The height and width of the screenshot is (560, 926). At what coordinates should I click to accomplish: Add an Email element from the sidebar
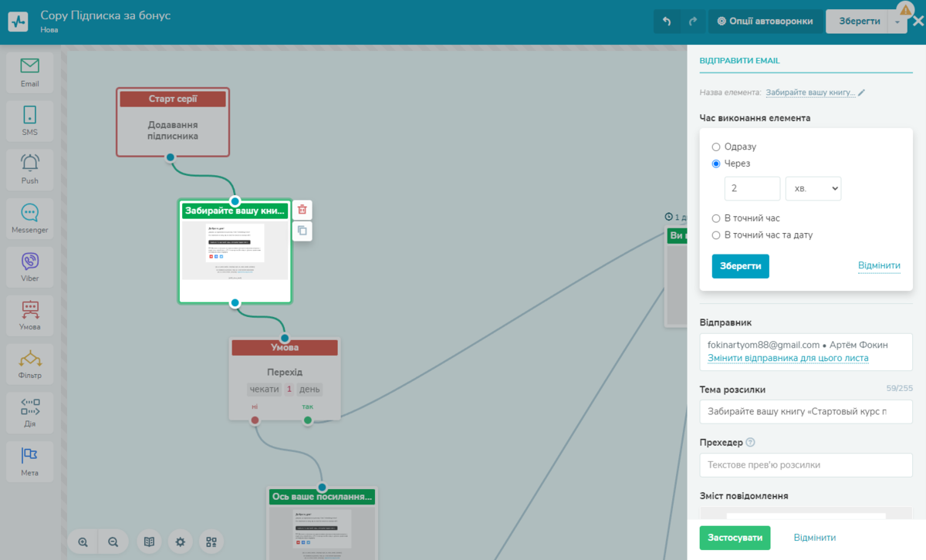(x=30, y=73)
